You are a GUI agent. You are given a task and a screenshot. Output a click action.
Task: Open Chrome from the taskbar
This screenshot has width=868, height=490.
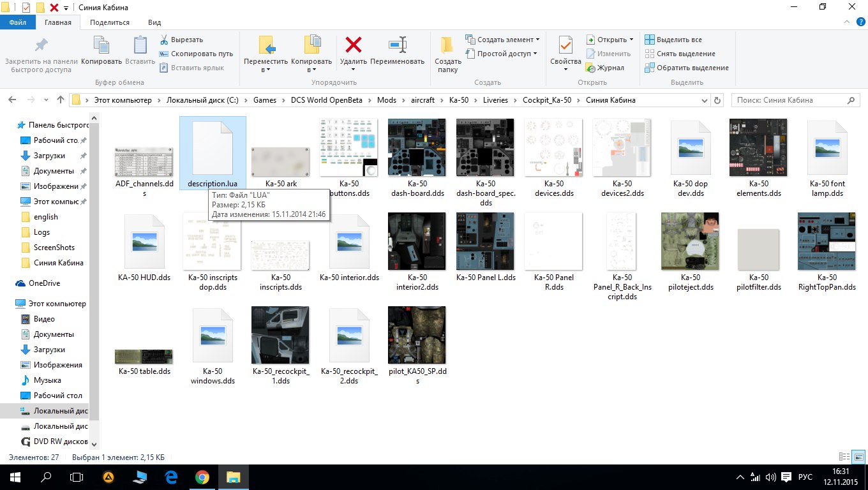coord(202,477)
